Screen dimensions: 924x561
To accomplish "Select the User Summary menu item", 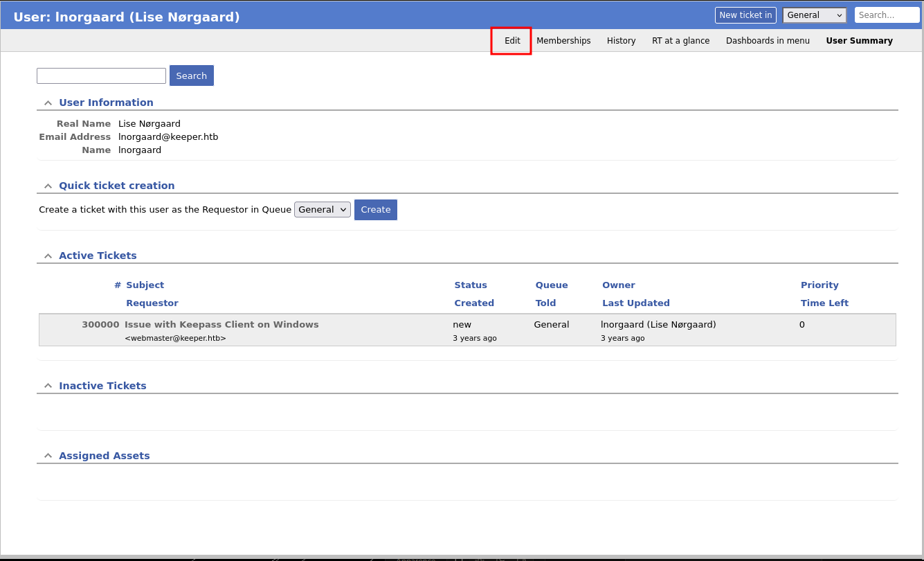I will click(859, 41).
